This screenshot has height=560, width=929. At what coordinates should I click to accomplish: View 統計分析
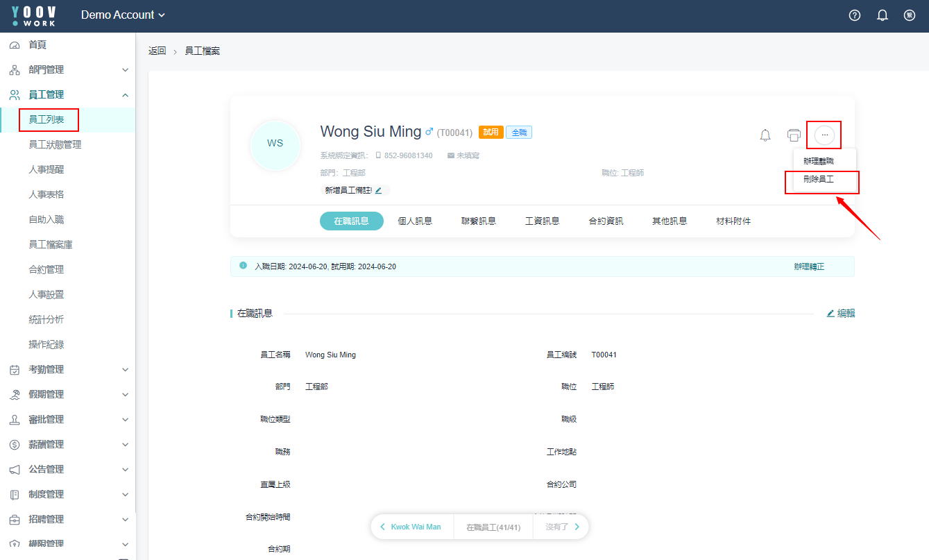click(x=46, y=320)
